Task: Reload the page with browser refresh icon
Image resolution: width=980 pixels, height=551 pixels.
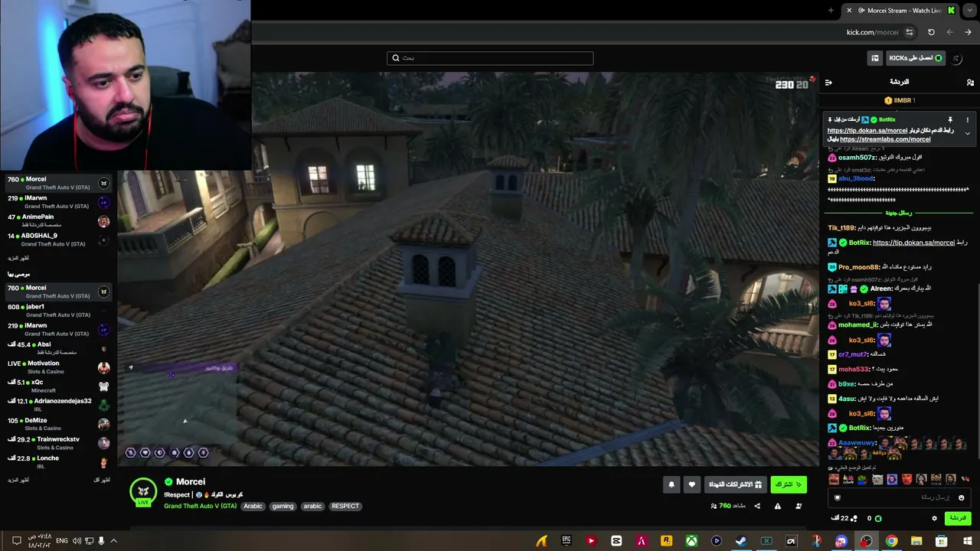Action: 931,32
